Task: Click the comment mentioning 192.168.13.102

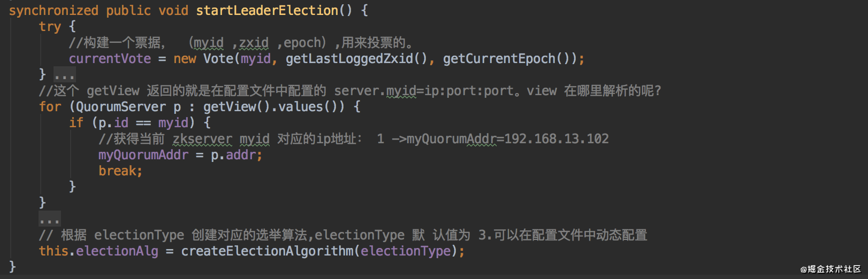Action: tap(353, 139)
